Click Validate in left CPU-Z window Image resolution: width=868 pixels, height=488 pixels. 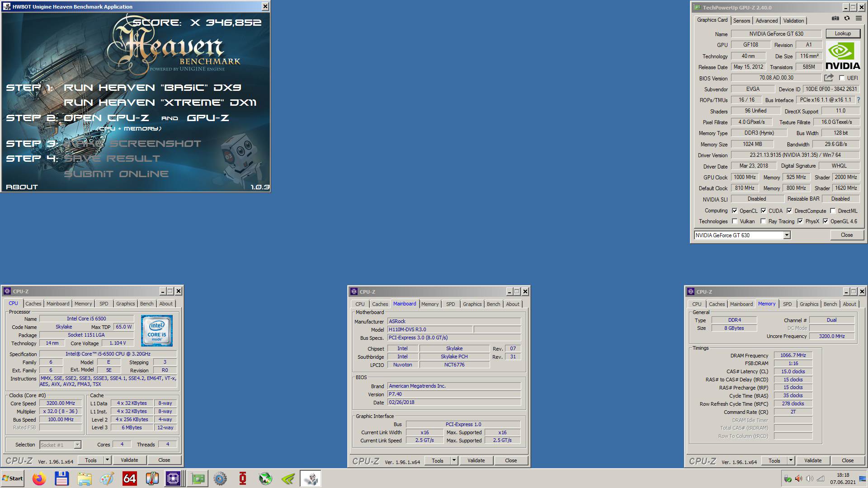click(x=129, y=460)
